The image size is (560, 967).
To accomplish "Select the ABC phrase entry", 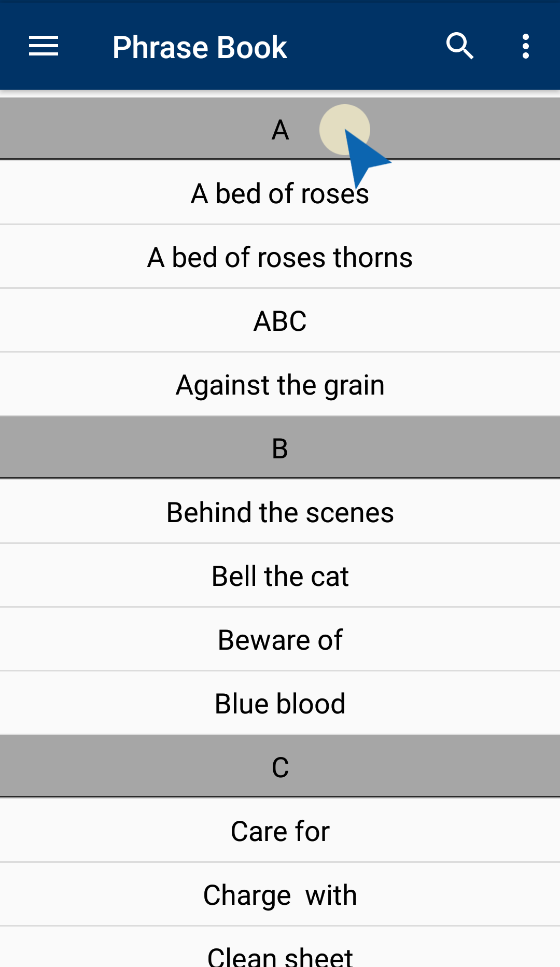I will [x=280, y=320].
